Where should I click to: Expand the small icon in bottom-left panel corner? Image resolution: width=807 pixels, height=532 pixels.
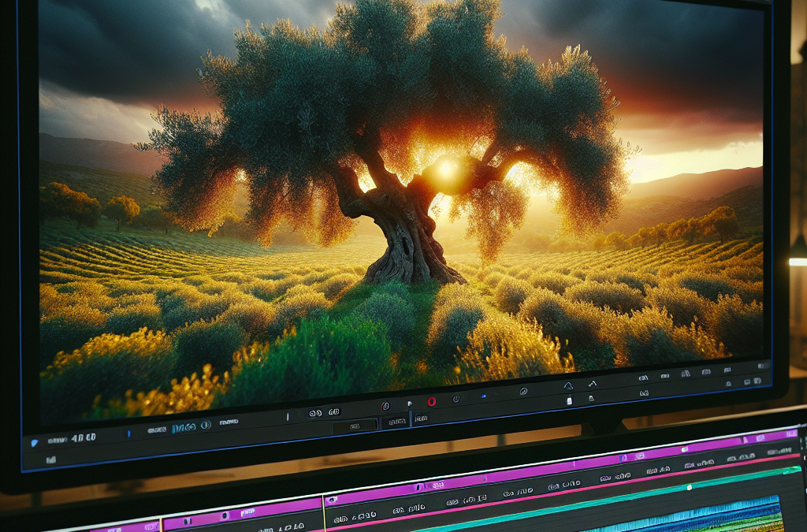51,460
